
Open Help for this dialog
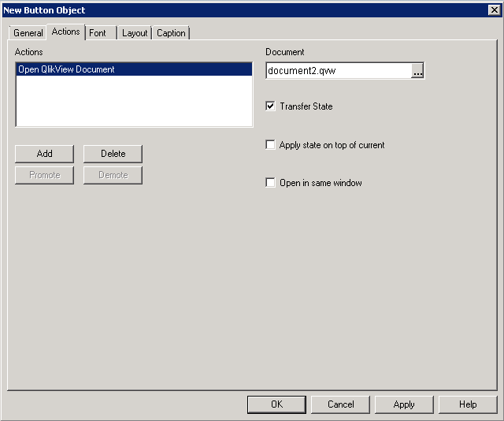pyautogui.click(x=468, y=404)
